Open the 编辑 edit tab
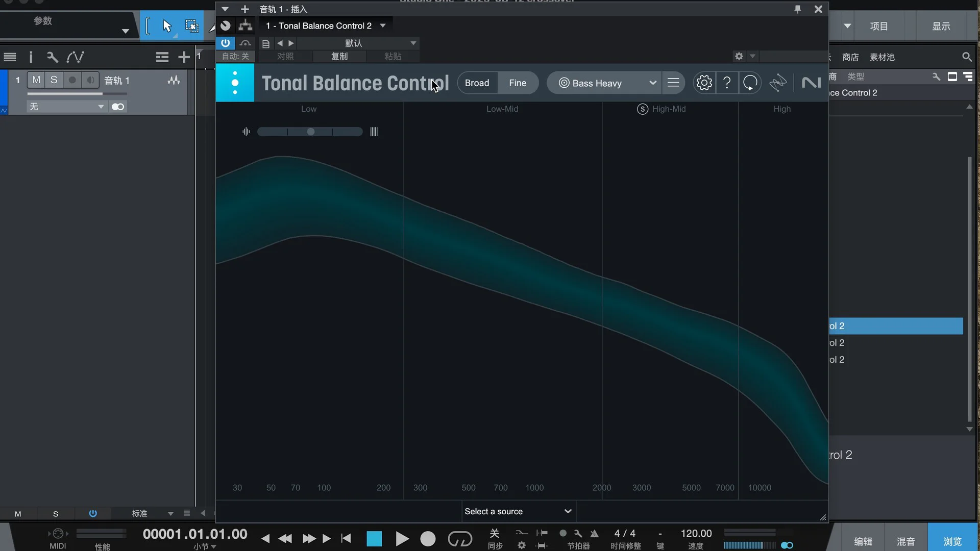This screenshot has width=980, height=551. click(863, 541)
